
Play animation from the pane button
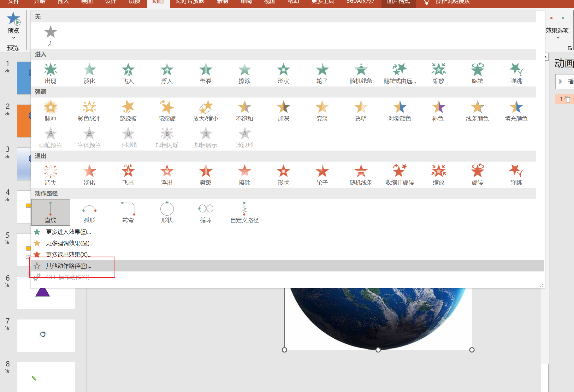pos(565,81)
